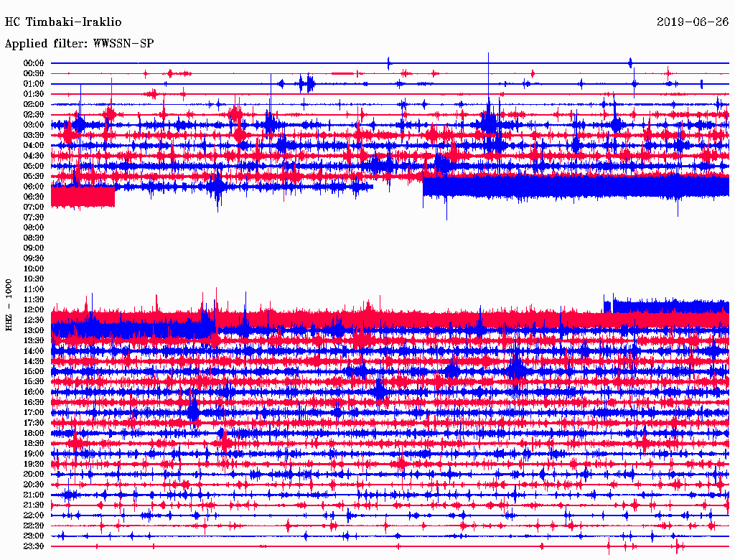Select the 04:00 time label
Image resolution: width=735 pixels, height=560 pixels.
point(34,146)
